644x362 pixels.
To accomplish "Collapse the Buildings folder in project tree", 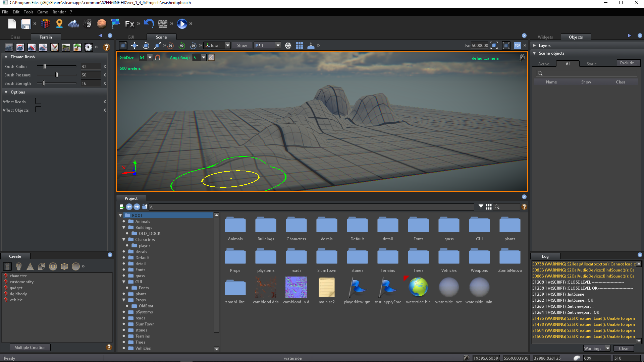I will pyautogui.click(x=124, y=228).
